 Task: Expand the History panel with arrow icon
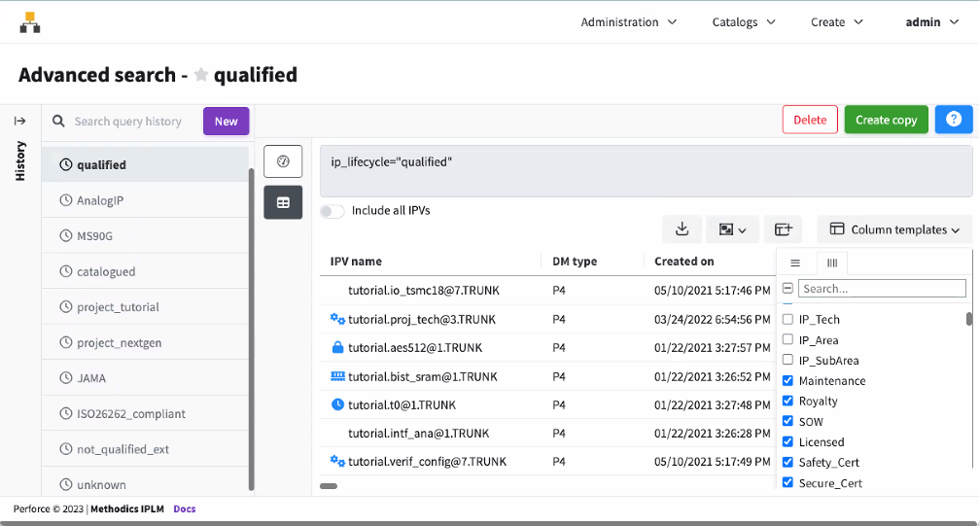[x=19, y=121]
